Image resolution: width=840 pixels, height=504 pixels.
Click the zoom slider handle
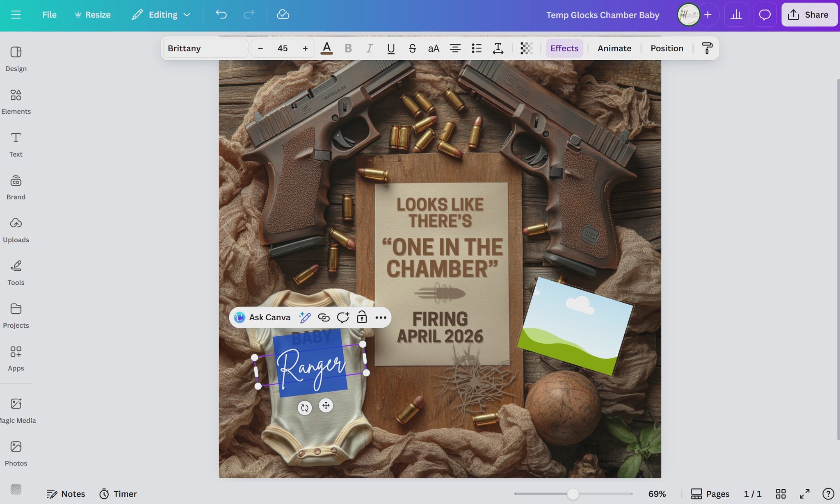pos(573,494)
